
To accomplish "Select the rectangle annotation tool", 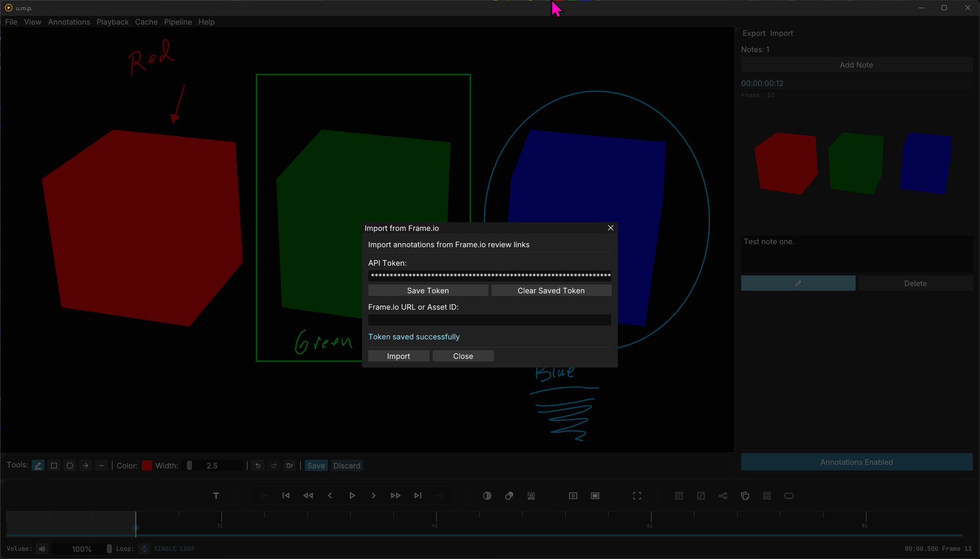I will tap(54, 466).
